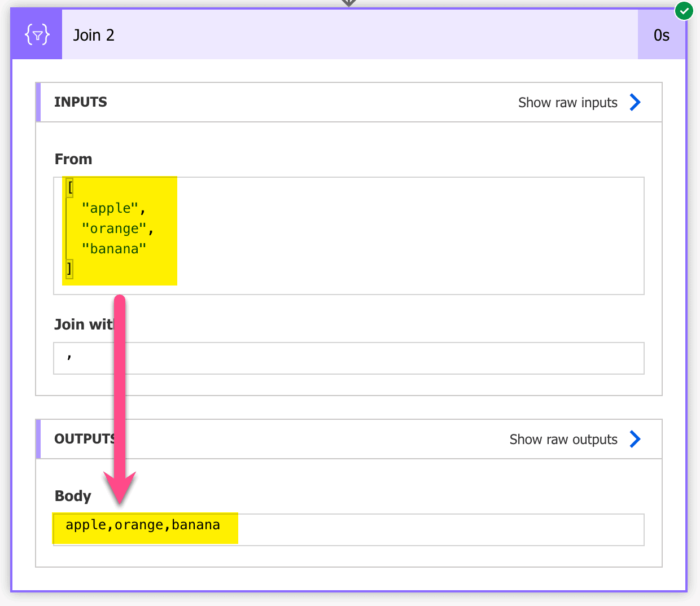Open the Show raw inputs link

[567, 102]
